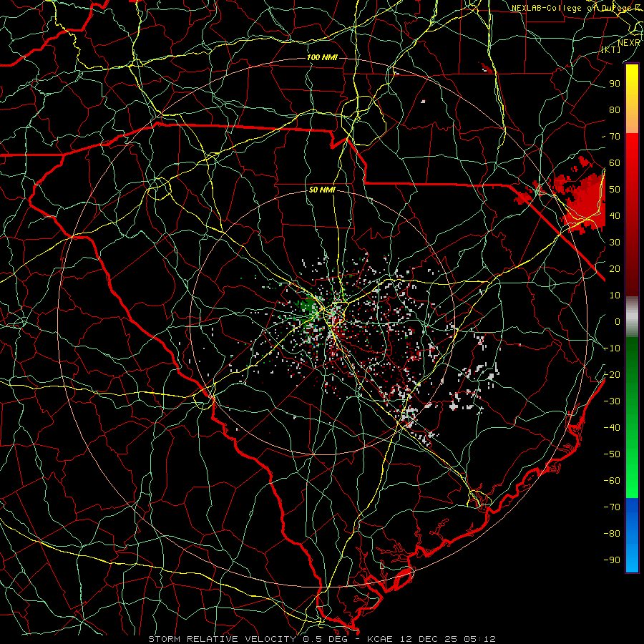Screen dimensions: 644x644
Task: Select the -20 value on the velocity scale
Action: 612,374
